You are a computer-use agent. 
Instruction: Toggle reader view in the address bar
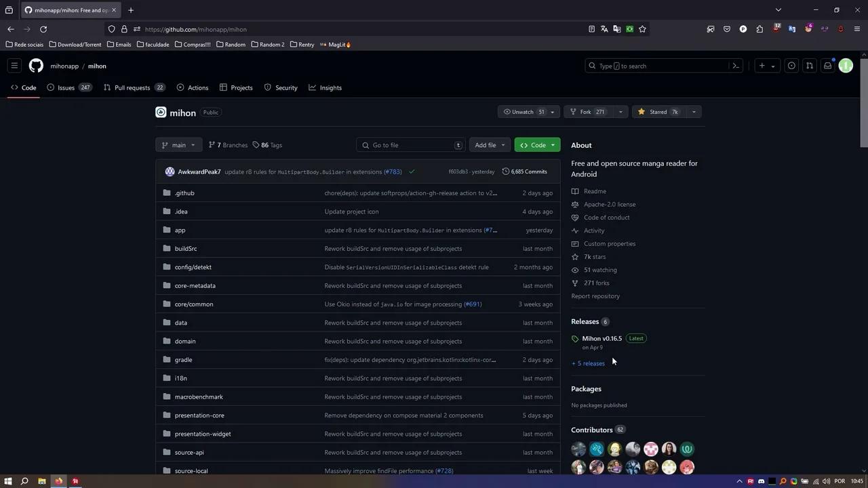point(591,29)
